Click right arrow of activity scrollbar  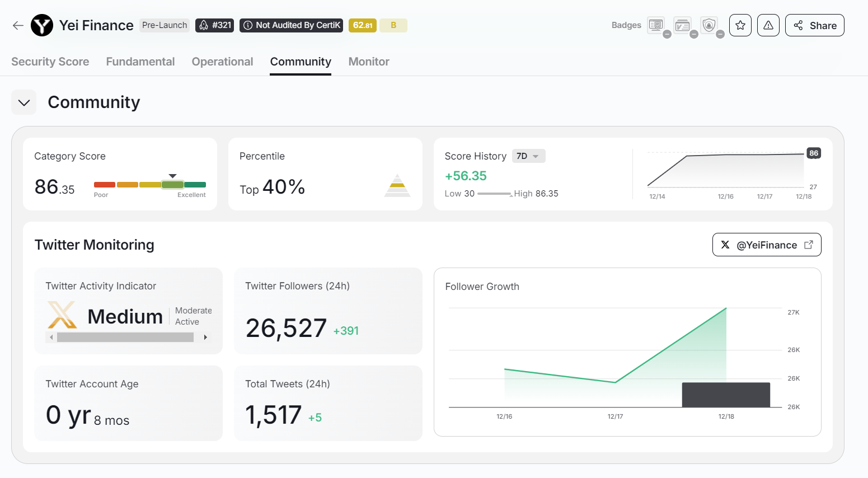pyautogui.click(x=205, y=337)
